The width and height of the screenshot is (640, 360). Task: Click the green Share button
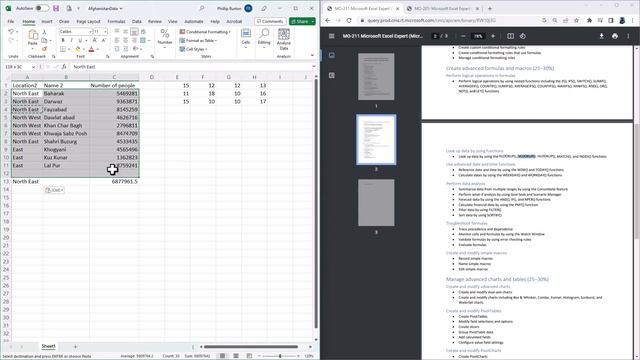click(302, 21)
